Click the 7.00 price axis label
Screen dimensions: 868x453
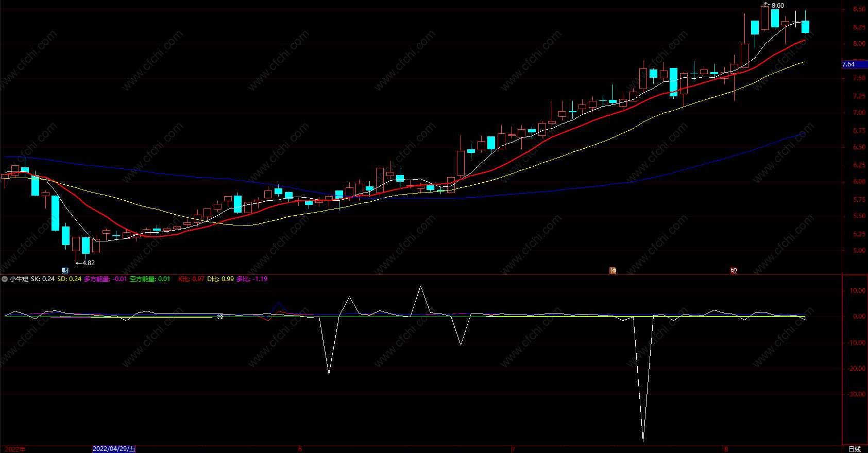[859, 113]
